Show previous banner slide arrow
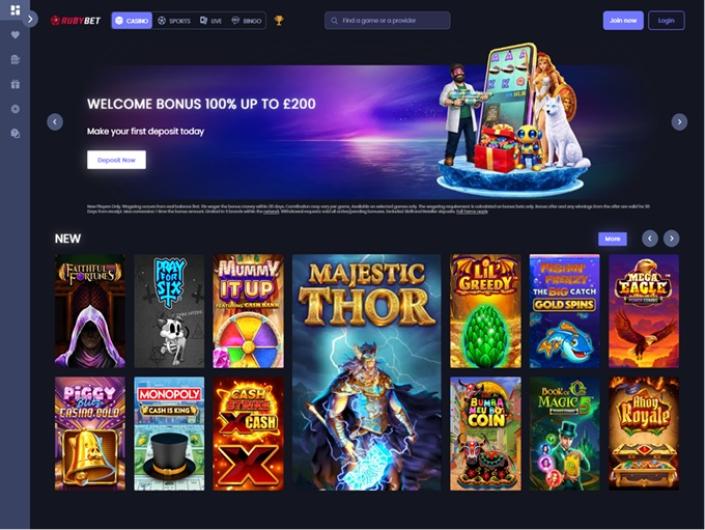The image size is (705, 530). 55,122
